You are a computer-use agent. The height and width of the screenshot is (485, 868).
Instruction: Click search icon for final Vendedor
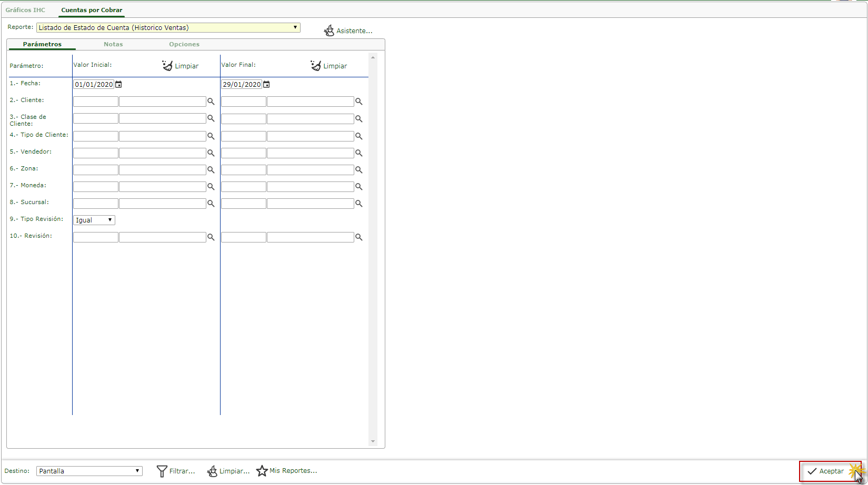click(358, 153)
